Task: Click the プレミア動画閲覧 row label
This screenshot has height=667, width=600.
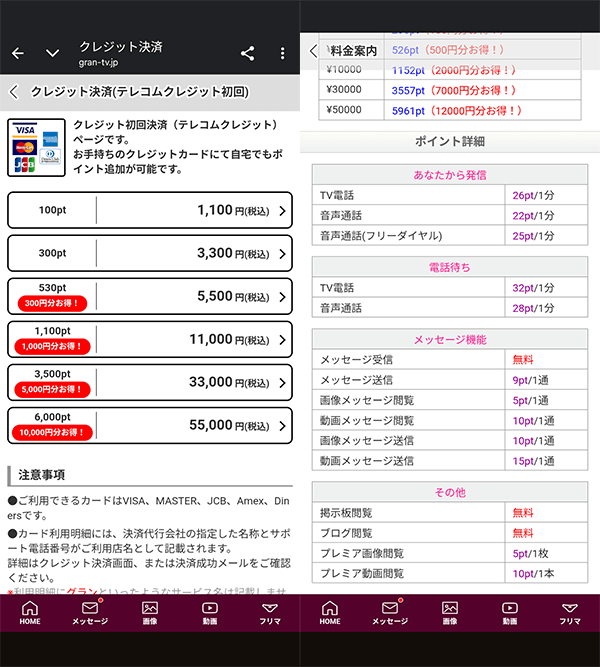Action: 362,573
